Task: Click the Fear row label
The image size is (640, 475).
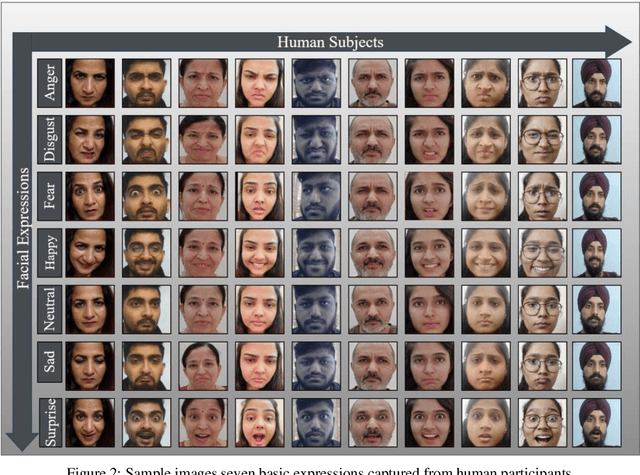Action: click(48, 196)
